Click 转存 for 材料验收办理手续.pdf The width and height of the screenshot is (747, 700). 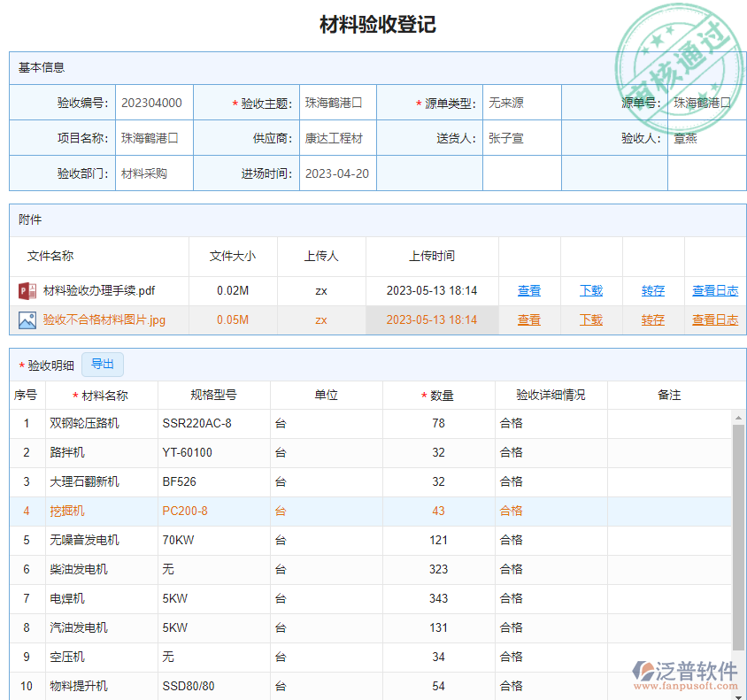pos(652,290)
